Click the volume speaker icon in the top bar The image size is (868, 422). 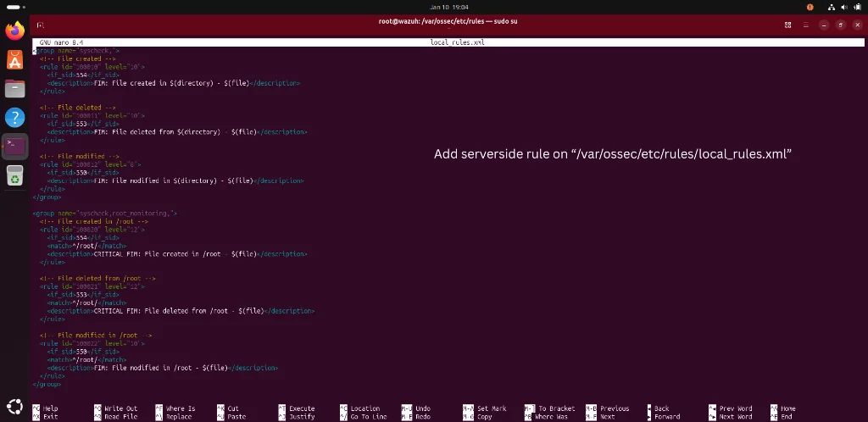coord(844,7)
